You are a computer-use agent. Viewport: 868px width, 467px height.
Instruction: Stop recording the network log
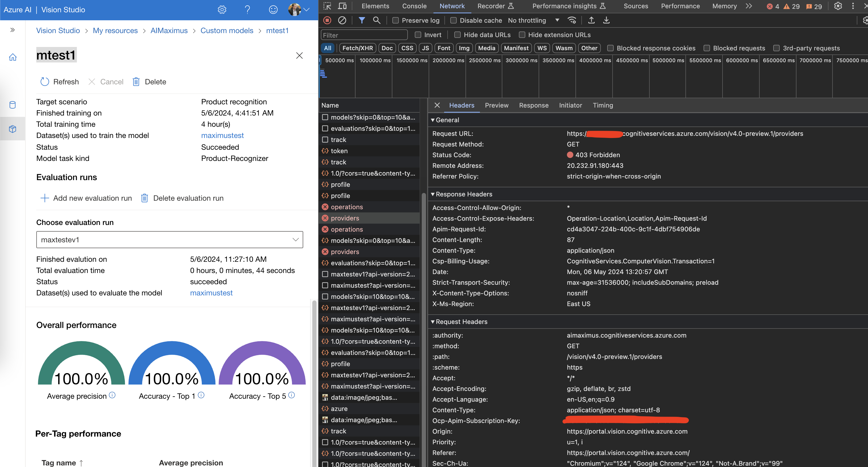[327, 20]
